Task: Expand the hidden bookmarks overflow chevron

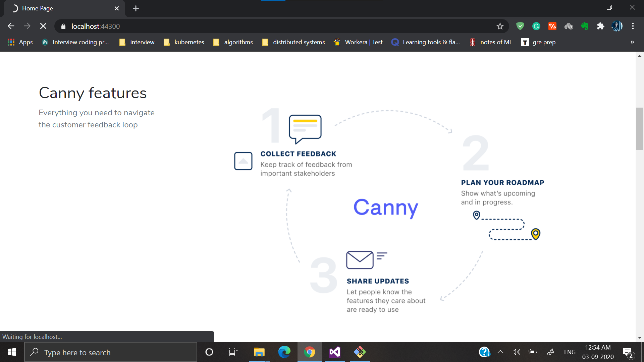Action: (x=632, y=42)
